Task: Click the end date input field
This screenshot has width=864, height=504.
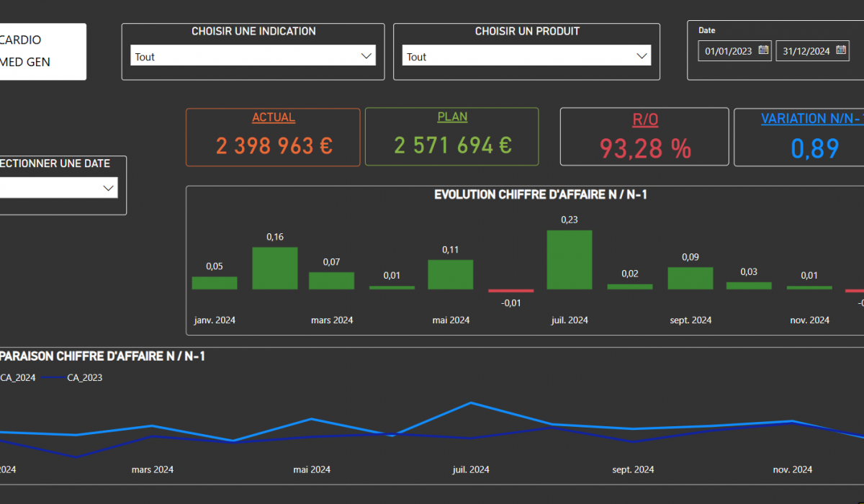Action: 806,51
